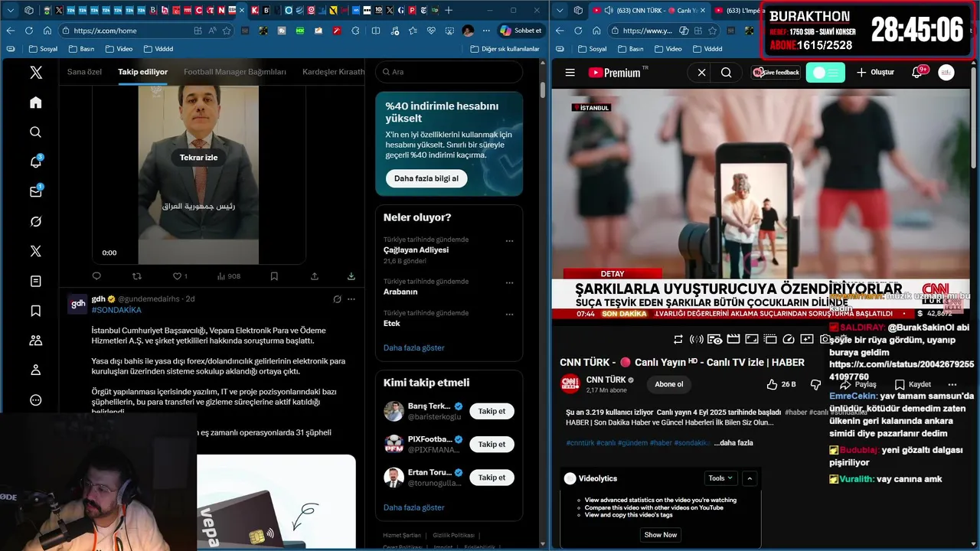Image resolution: width=980 pixels, height=551 pixels.
Task: Open Communities icon in X sidebar
Action: tap(35, 341)
